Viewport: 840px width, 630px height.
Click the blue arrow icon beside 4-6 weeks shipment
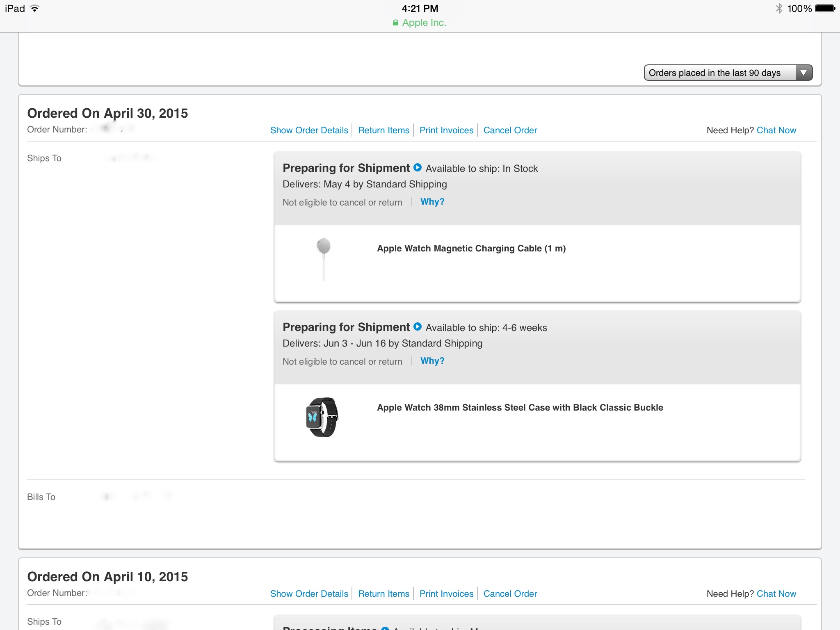point(418,326)
